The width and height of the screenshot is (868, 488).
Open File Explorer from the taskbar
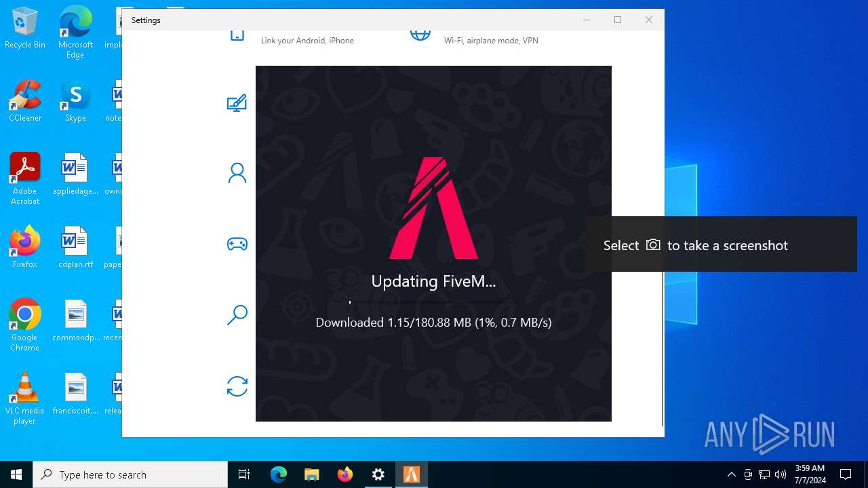(x=312, y=474)
